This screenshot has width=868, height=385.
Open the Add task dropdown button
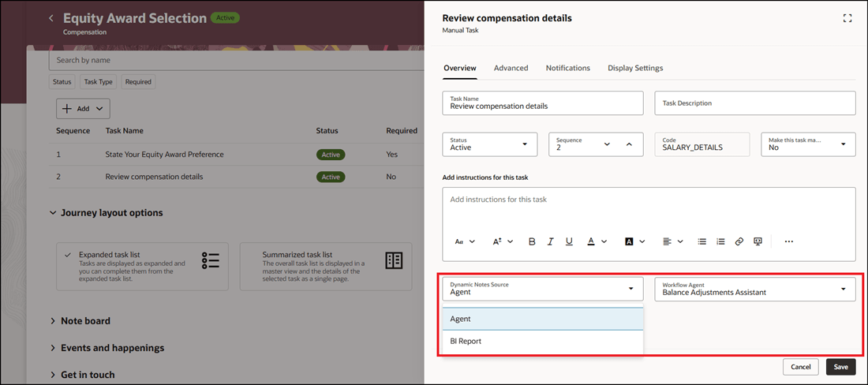tap(83, 108)
